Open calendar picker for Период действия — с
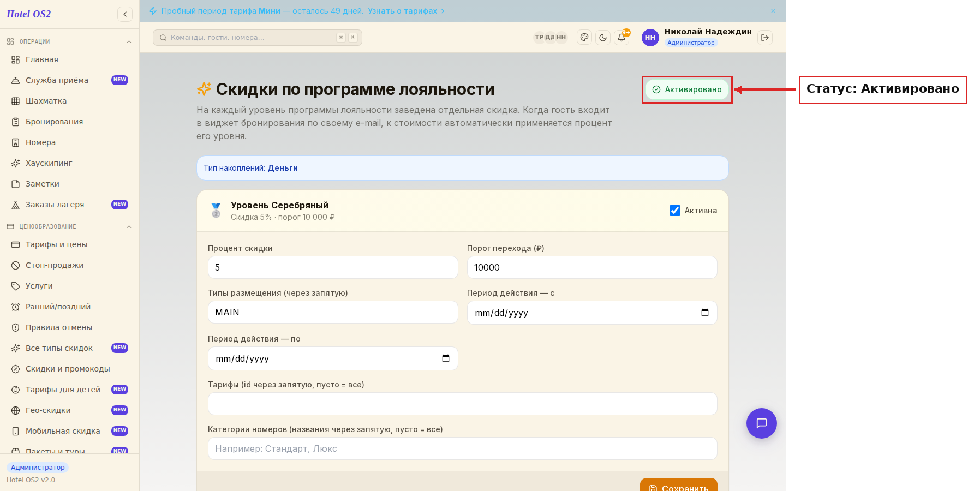Viewport: 980px width, 491px height. (x=705, y=313)
